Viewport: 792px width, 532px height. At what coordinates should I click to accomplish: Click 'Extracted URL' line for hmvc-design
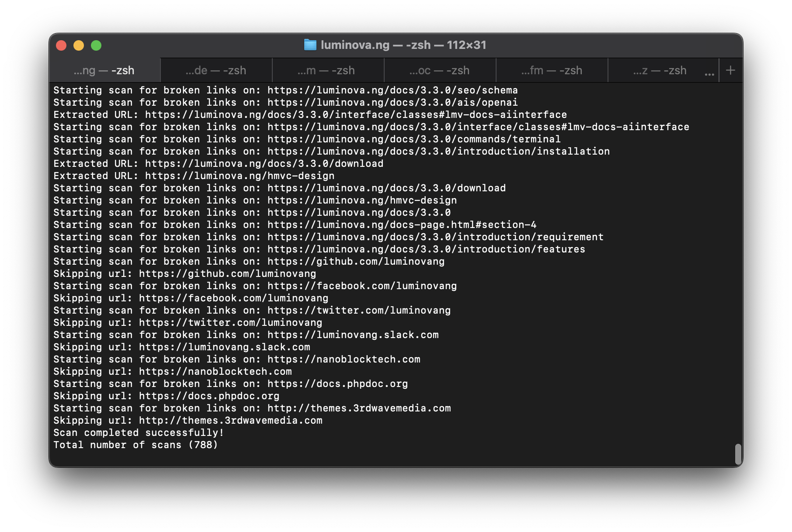point(194,176)
